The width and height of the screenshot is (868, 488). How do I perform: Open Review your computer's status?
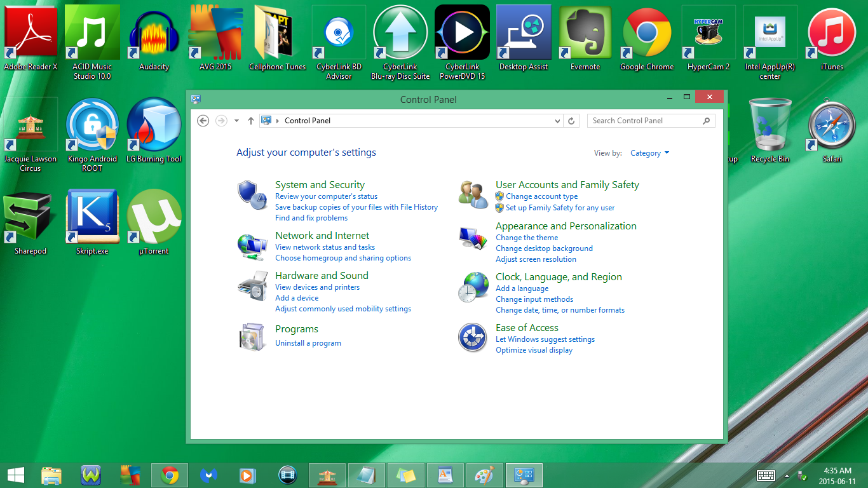coord(326,196)
